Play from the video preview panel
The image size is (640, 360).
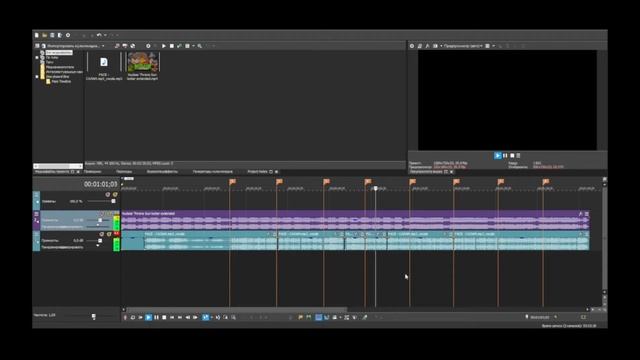point(498,156)
